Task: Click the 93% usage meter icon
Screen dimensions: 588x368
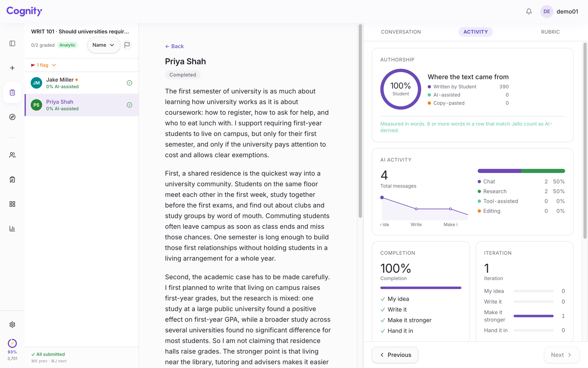Action: coord(12,343)
